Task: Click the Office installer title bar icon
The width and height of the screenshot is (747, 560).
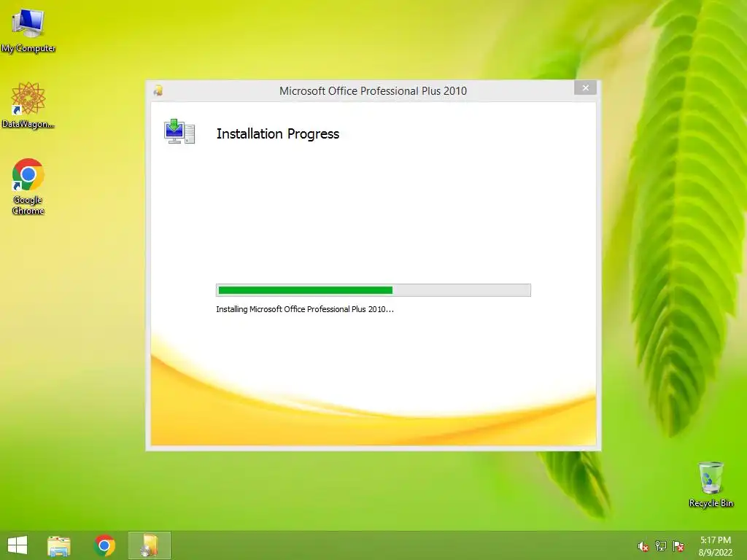Action: click(x=158, y=90)
